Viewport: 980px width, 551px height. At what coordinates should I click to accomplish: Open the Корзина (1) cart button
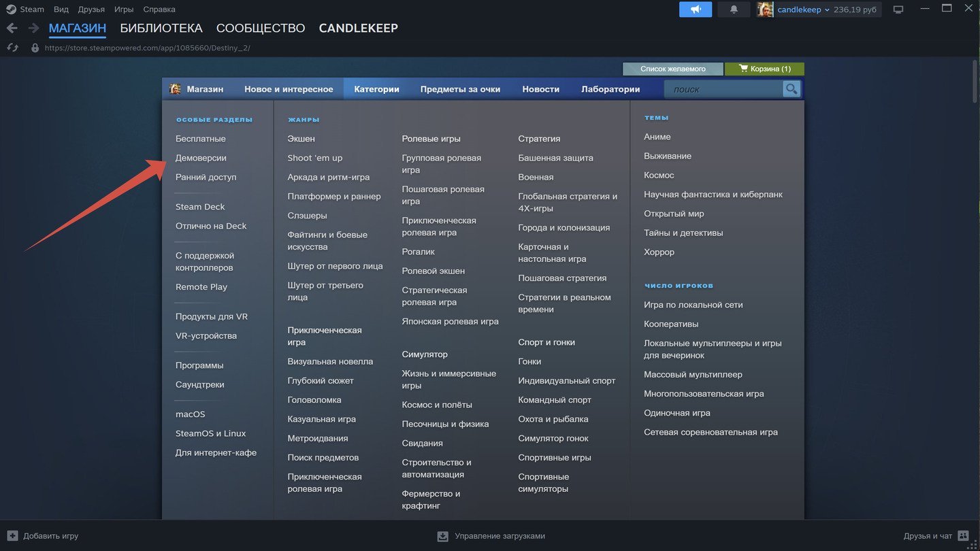[764, 69]
